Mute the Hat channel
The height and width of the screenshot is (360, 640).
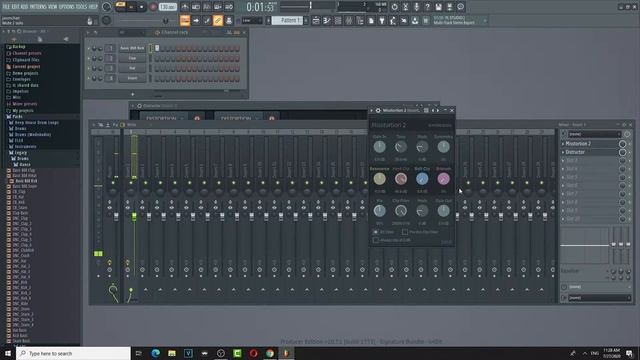tap(89, 68)
